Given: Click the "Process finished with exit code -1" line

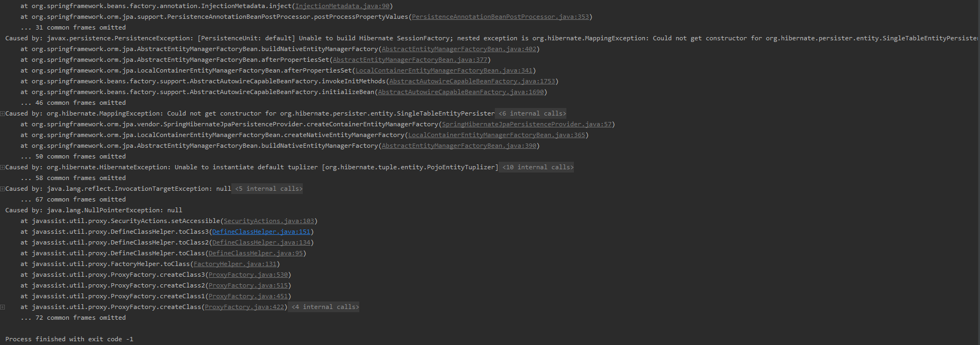Looking at the screenshot, I should [69, 339].
